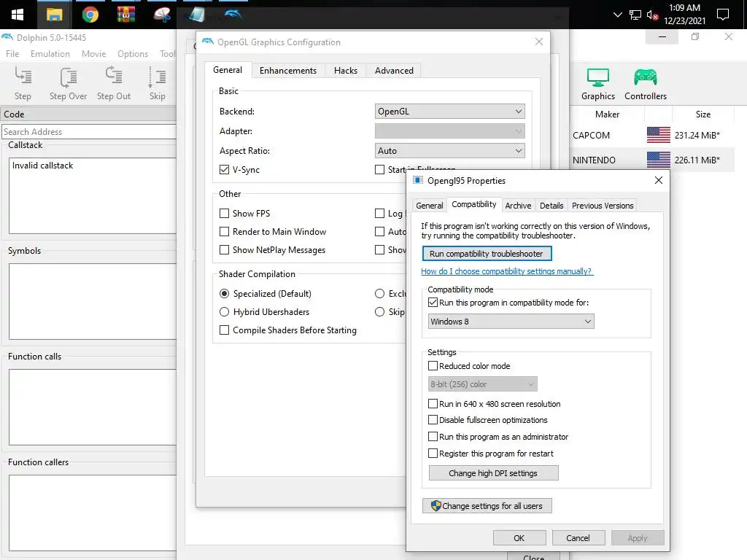Click Run compatibility troubleshooter button
The width and height of the screenshot is (747, 560).
click(487, 253)
